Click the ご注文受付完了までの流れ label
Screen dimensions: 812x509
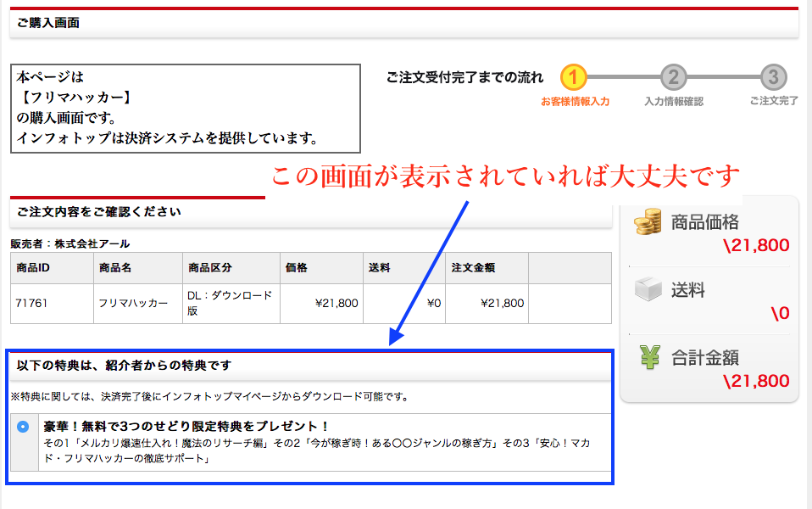click(x=464, y=78)
